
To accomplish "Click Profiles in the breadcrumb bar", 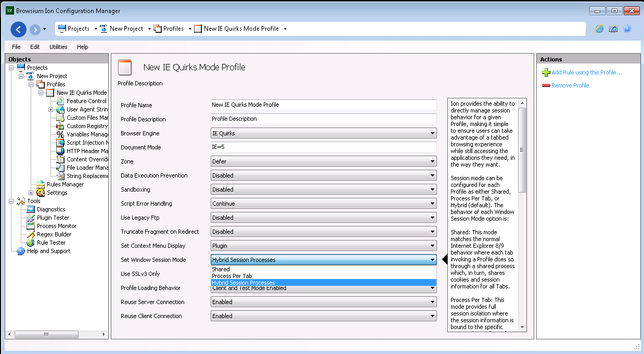I will [x=173, y=29].
